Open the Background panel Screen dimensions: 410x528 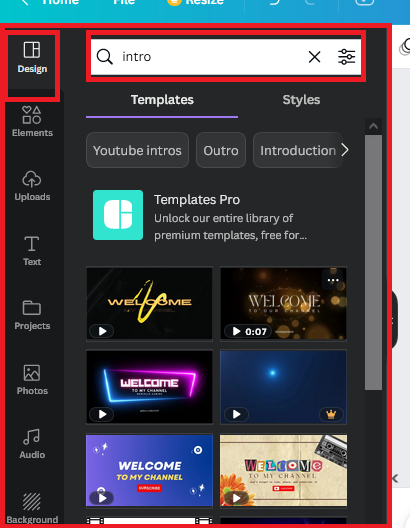[32, 508]
